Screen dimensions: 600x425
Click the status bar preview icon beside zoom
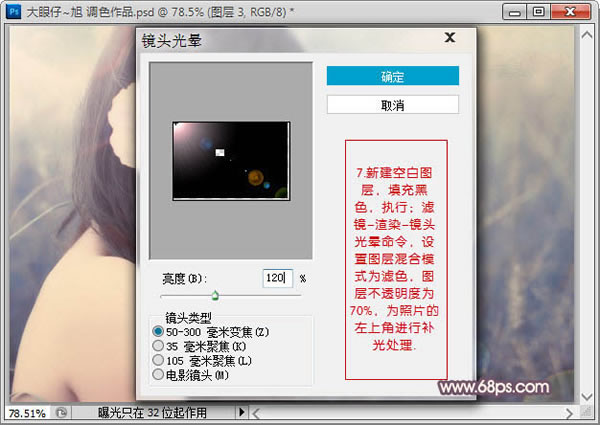click(x=63, y=412)
